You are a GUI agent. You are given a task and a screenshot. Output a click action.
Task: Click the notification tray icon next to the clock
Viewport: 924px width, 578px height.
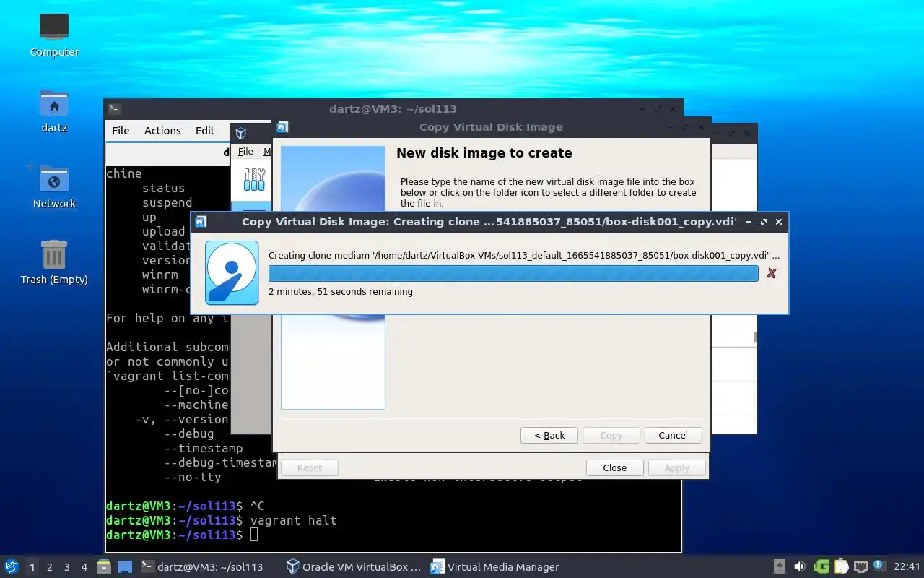coord(879,566)
